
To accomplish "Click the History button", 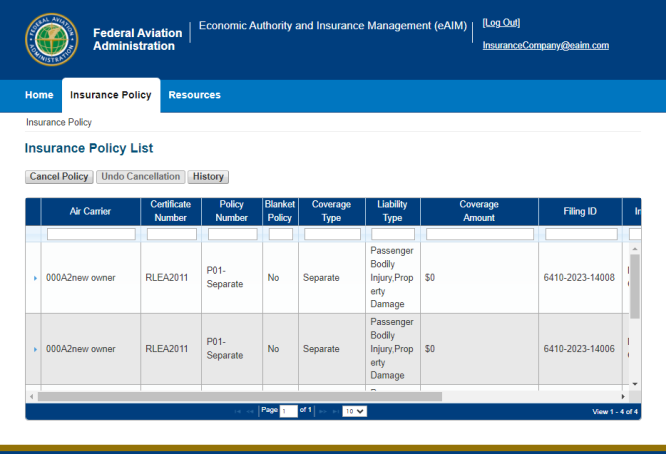I will [x=208, y=177].
